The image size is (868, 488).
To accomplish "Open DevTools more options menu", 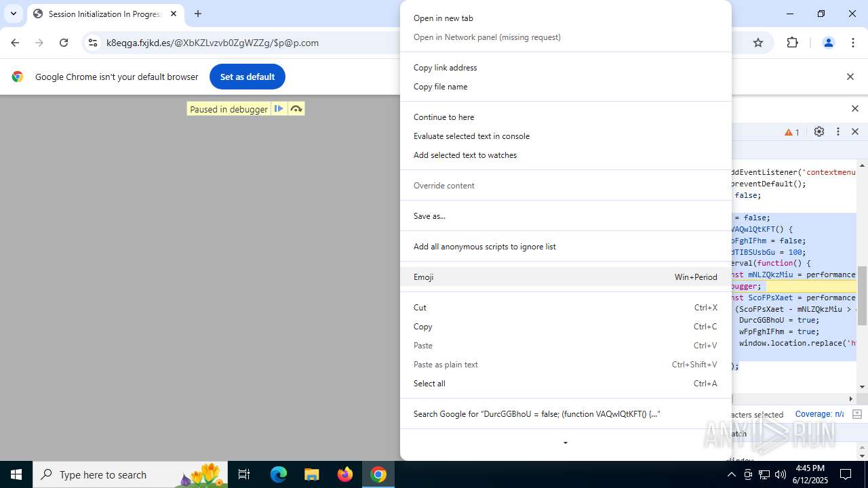I will tap(838, 131).
